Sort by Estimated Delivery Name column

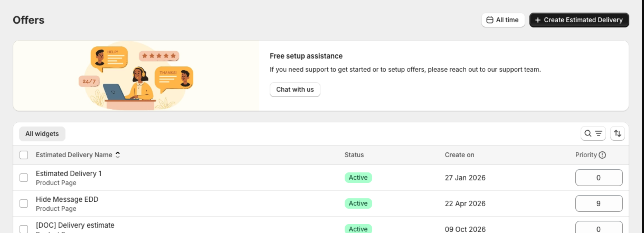(78, 155)
